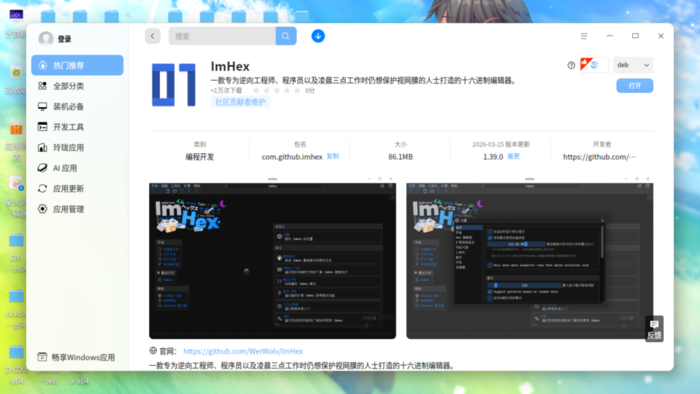Open the 全部分类 category page
Image resolution: width=700 pixels, height=394 pixels.
(77, 86)
